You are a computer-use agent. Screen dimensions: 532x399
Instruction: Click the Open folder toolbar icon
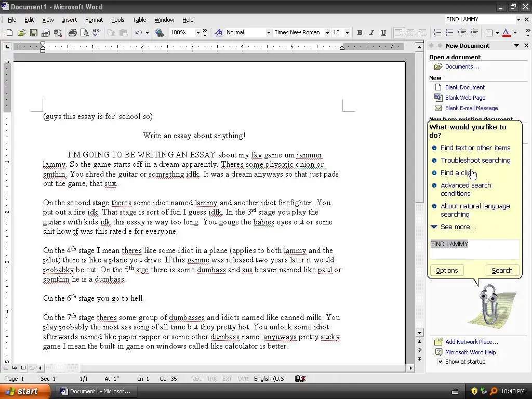click(x=21, y=33)
